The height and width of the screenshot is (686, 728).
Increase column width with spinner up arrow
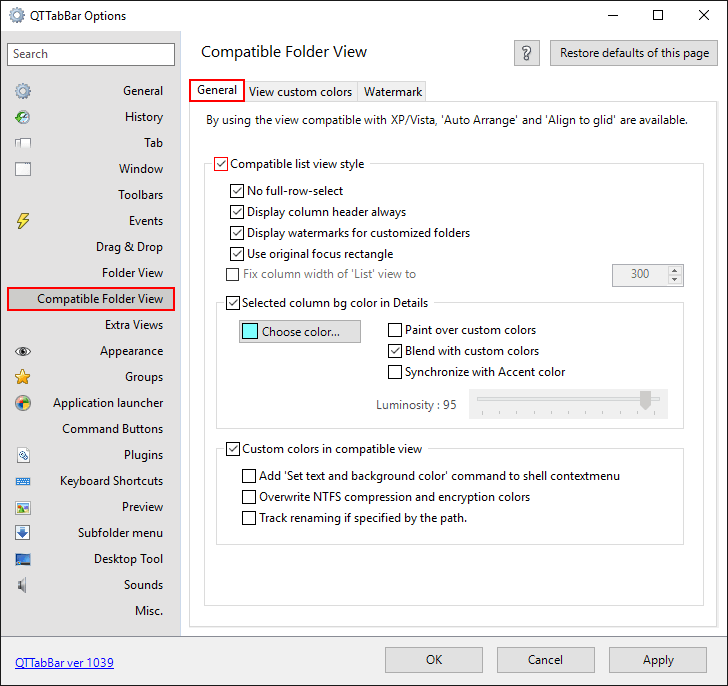[675, 271]
